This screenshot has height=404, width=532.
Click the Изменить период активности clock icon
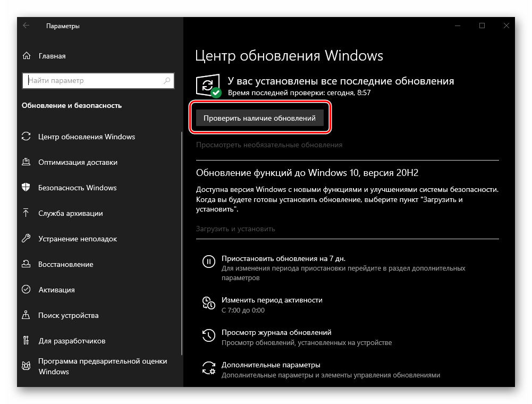click(x=208, y=303)
